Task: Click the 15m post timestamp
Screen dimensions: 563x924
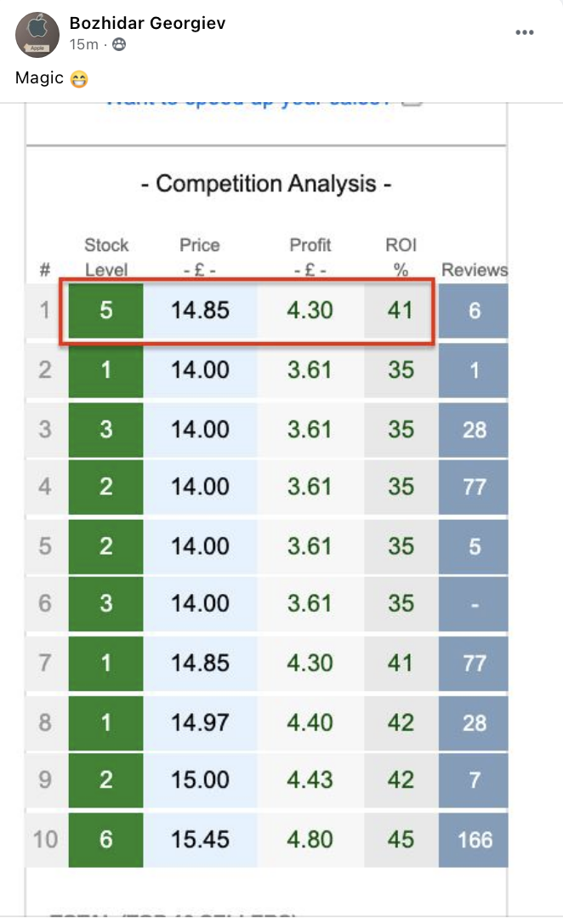Action: [x=83, y=45]
